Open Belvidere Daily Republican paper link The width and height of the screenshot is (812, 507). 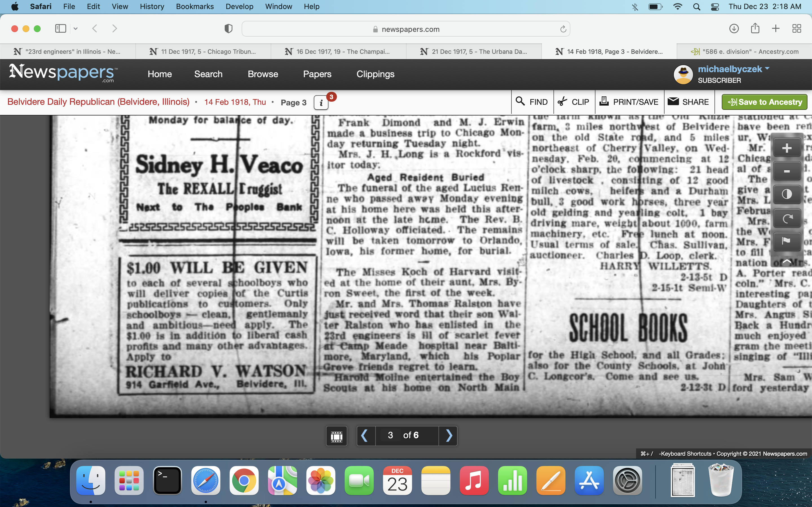[98, 102]
